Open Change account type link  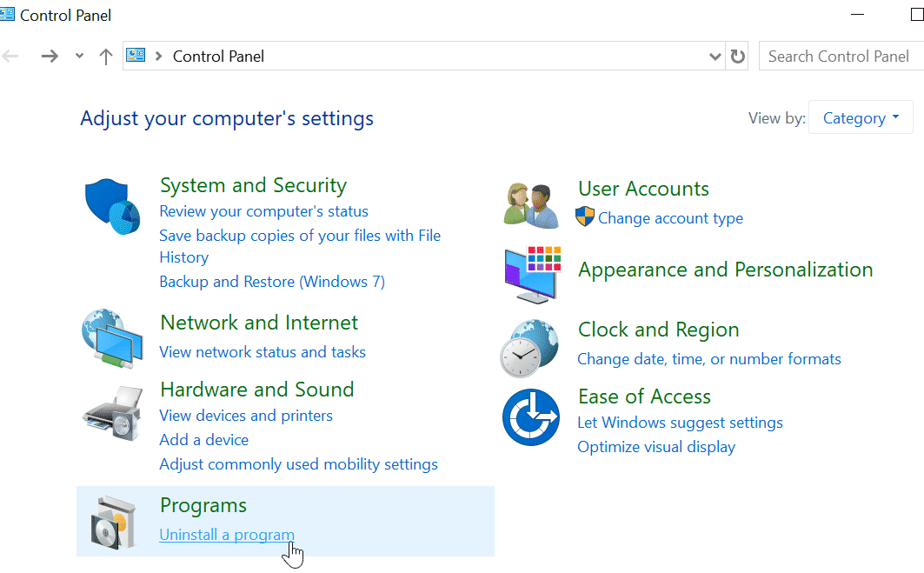pyautogui.click(x=670, y=218)
